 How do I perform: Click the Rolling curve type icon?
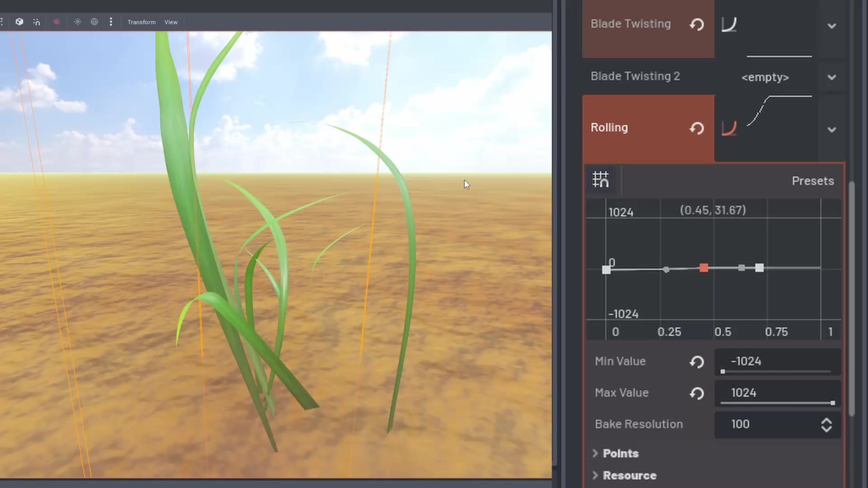pos(729,128)
